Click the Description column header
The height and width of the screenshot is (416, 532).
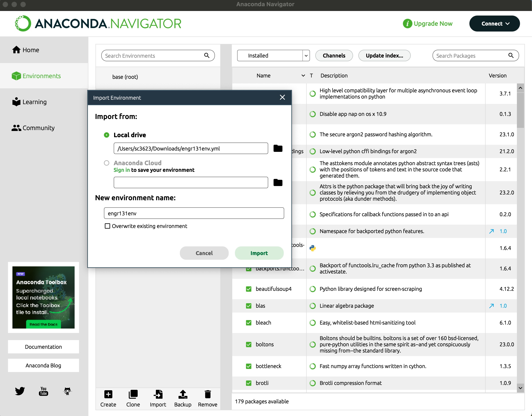tap(334, 75)
